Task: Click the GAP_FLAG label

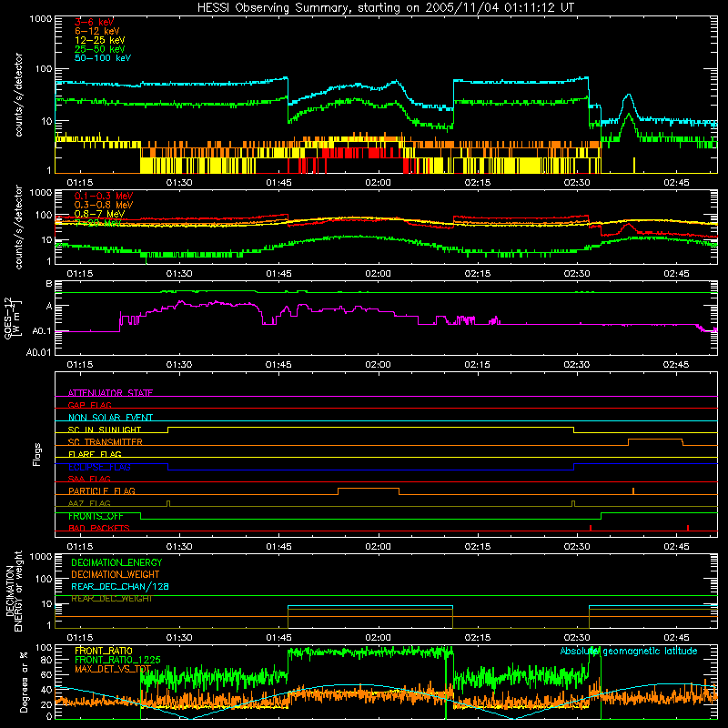Action: click(89, 405)
